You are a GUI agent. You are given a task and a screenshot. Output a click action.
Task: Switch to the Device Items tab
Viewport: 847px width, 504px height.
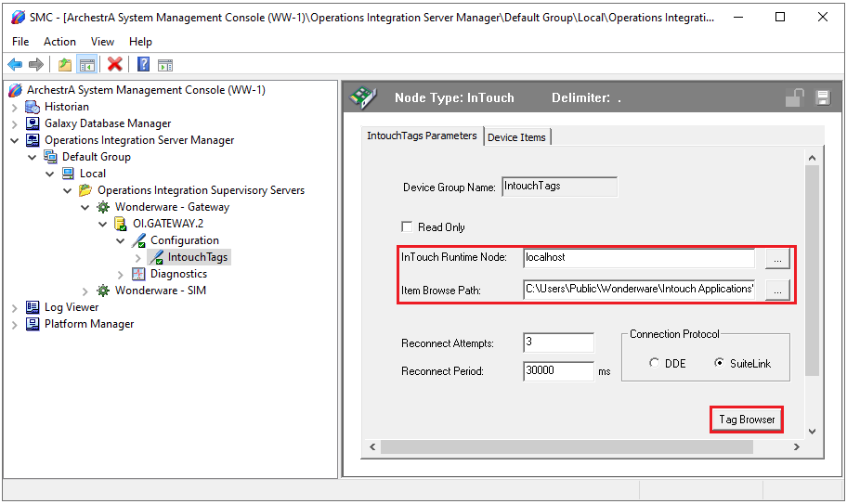click(x=516, y=137)
